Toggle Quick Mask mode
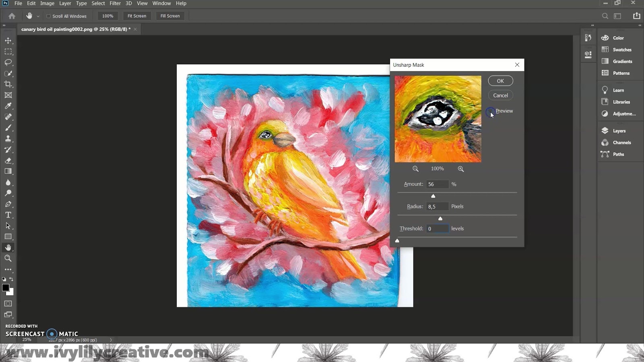The height and width of the screenshot is (362, 644). pyautogui.click(x=8, y=304)
